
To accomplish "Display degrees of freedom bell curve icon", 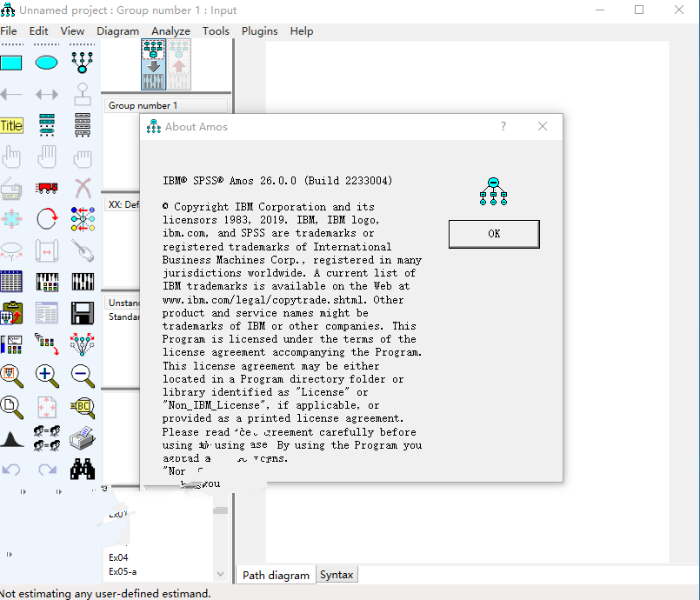I will (x=11, y=439).
